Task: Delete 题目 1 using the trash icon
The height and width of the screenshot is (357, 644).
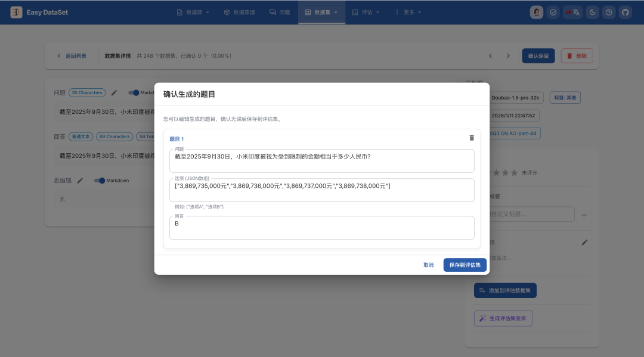Action: coord(472,138)
